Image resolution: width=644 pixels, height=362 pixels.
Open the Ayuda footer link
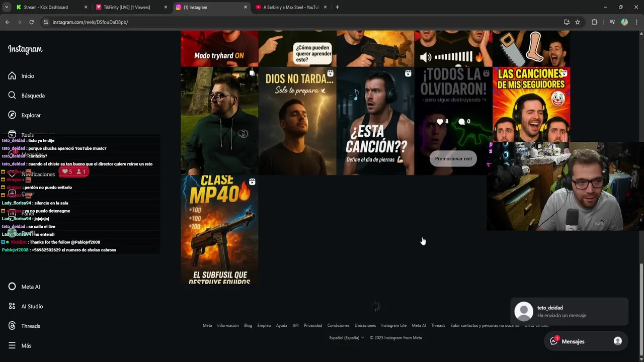282,326
